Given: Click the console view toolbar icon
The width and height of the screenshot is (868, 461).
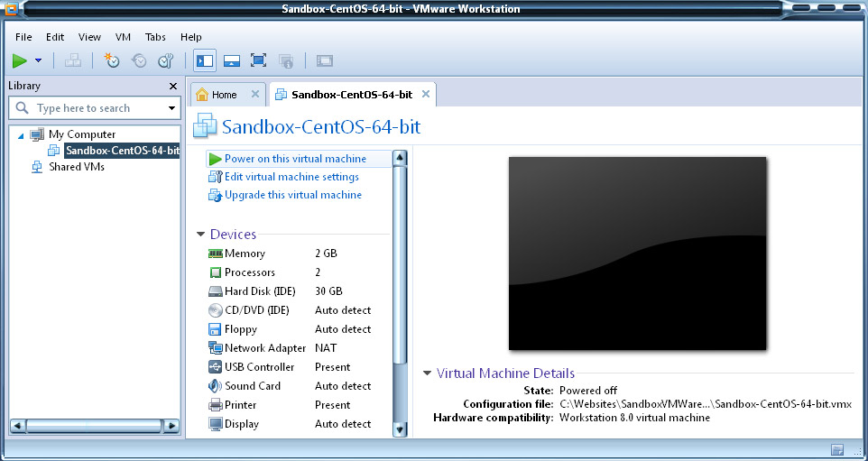Looking at the screenshot, I should click(325, 60).
